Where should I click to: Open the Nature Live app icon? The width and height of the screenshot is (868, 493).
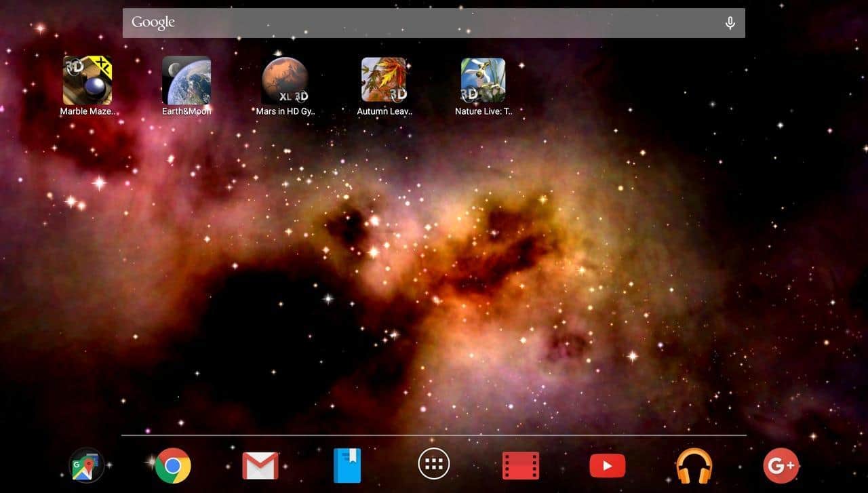coord(484,80)
